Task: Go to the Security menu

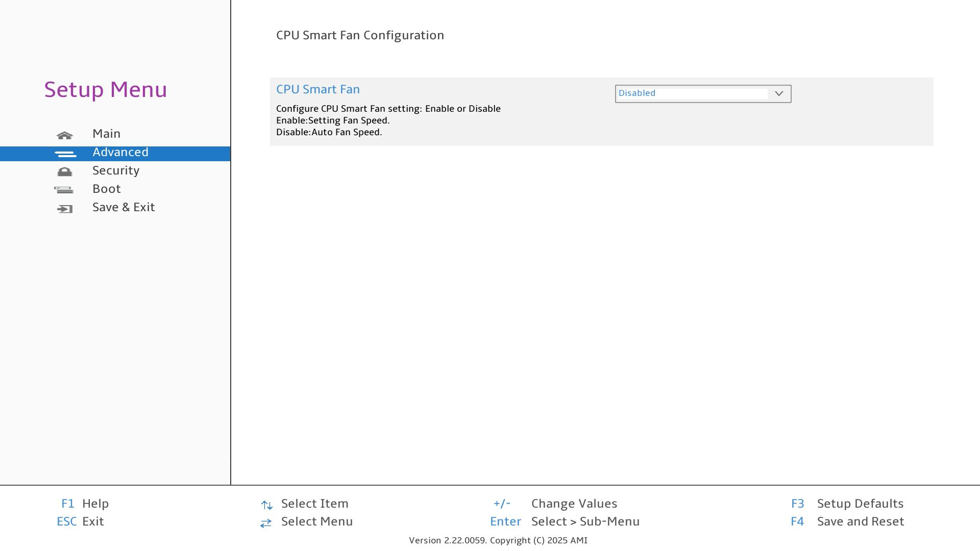Action: 116,170
